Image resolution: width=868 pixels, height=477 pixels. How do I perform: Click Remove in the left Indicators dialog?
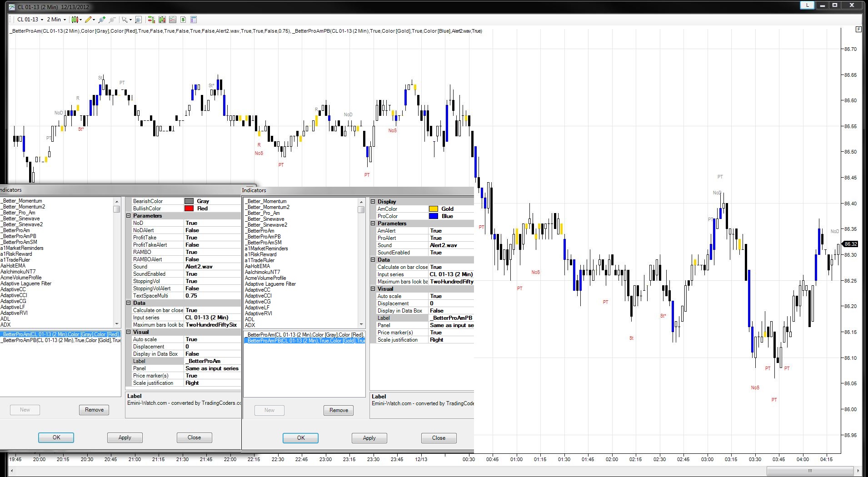tap(94, 410)
